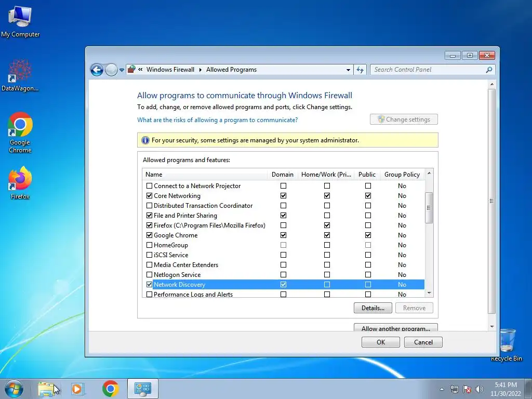Sort by the Domain column header
532x399 pixels.
coord(282,175)
